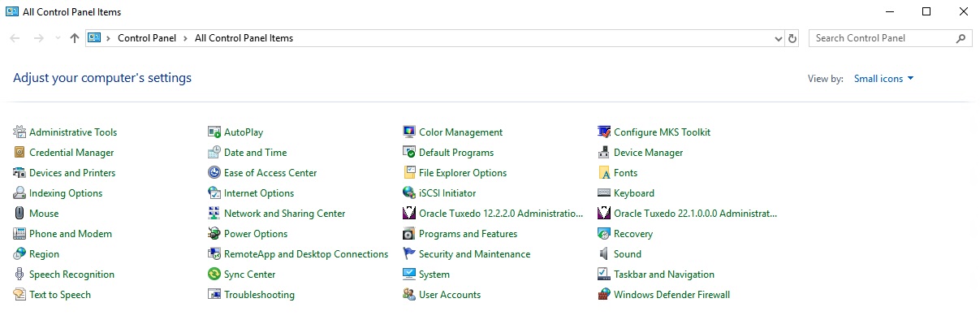The width and height of the screenshot is (980, 320).
Task: Click the Indexing Options icon
Action: [x=19, y=193]
